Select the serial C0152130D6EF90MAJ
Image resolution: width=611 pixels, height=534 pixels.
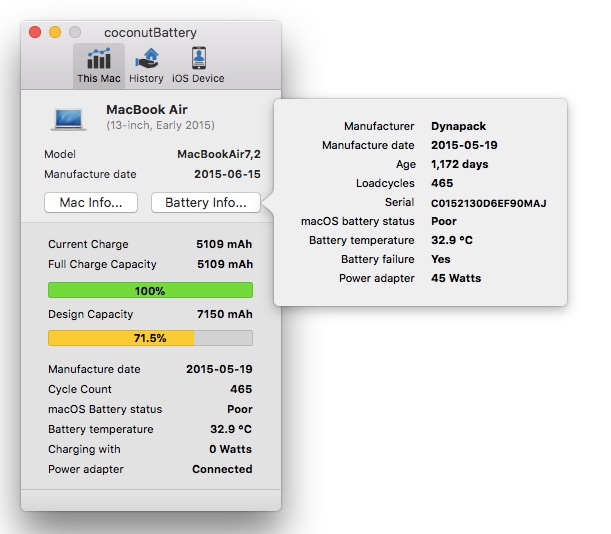[x=489, y=203]
